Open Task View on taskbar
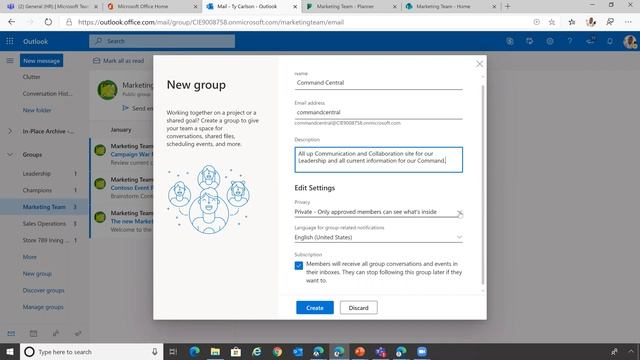Screen dimensions: 640x360 point(173,352)
